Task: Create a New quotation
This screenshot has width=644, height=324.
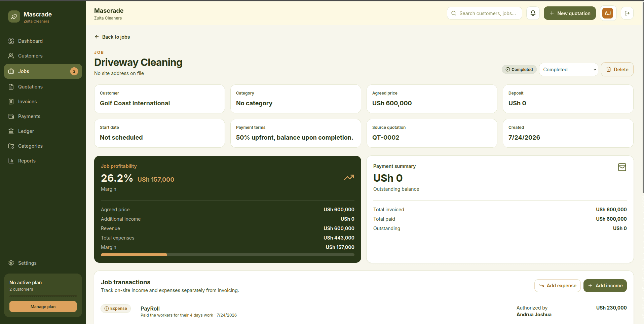Action: [x=570, y=13]
